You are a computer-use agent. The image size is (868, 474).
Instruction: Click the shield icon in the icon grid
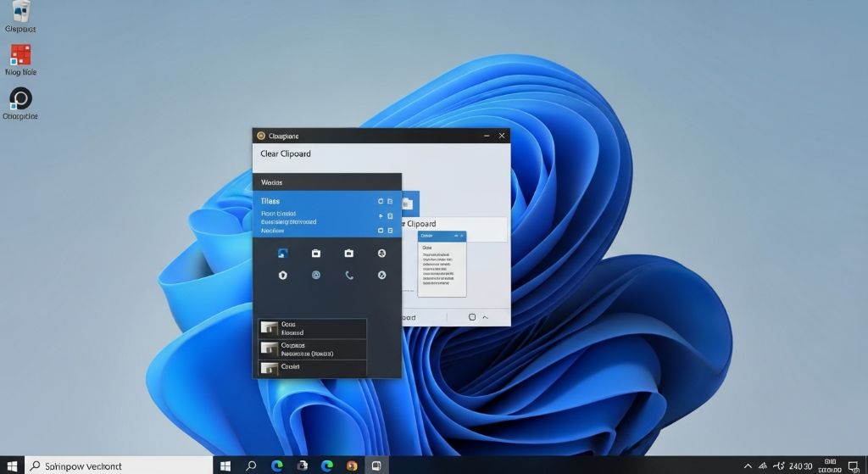pos(283,275)
